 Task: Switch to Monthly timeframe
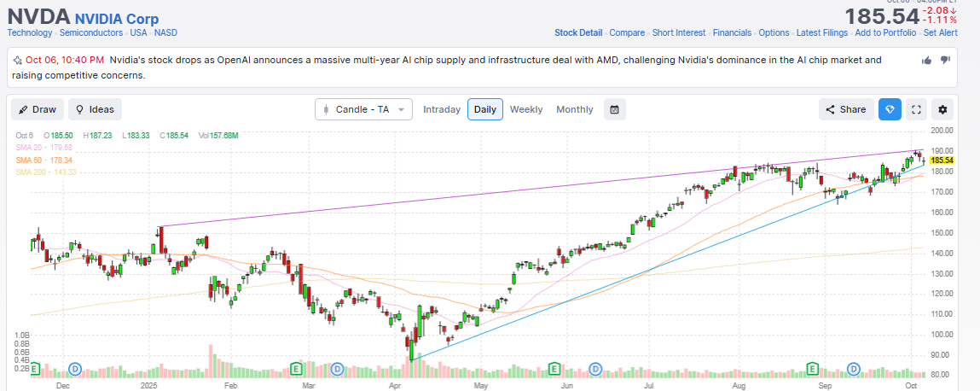[574, 109]
